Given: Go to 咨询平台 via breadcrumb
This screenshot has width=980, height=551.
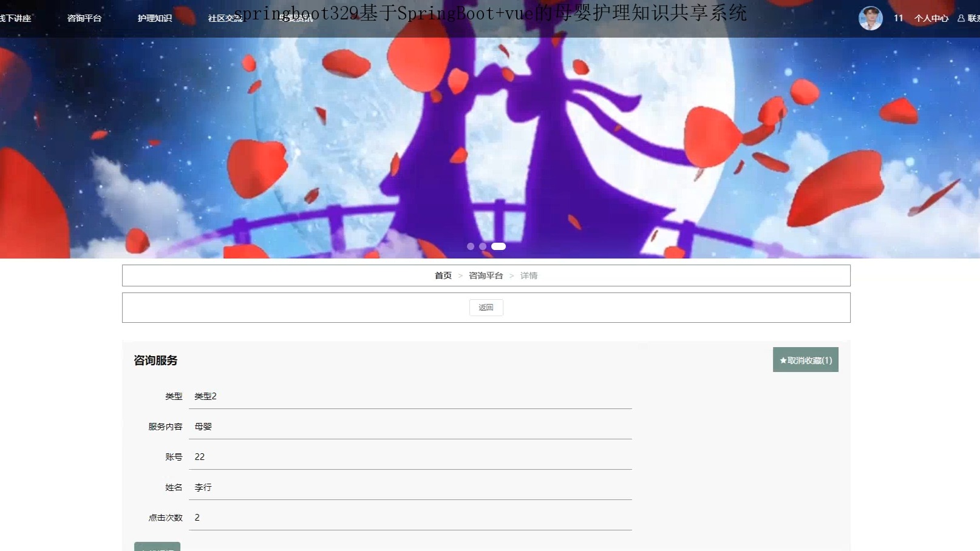Looking at the screenshot, I should tap(486, 275).
